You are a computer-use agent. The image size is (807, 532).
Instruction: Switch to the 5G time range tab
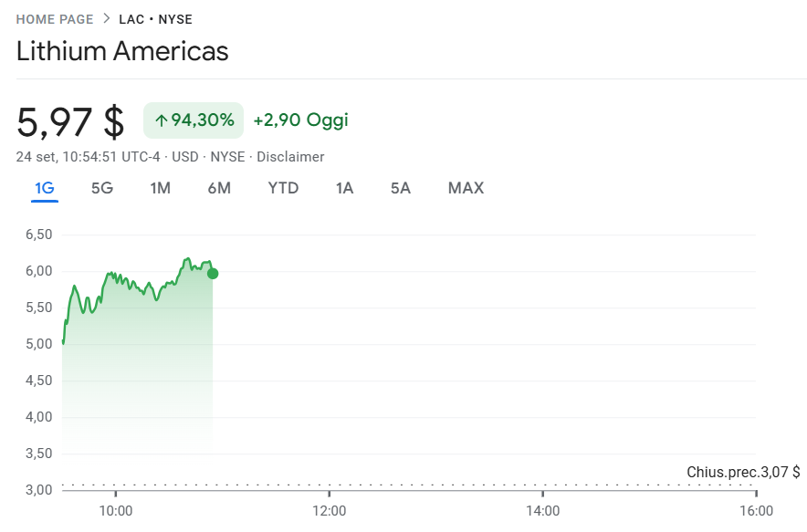point(102,189)
